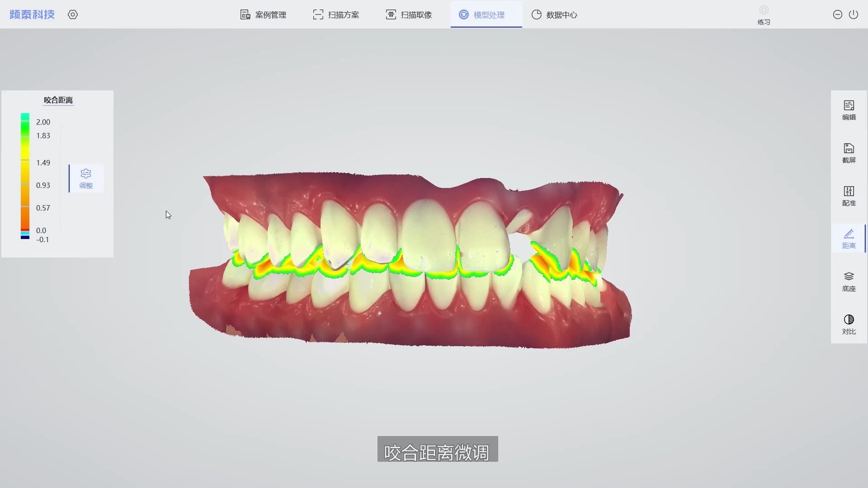Open the 对比 compare tool
The image size is (868, 488).
click(849, 324)
